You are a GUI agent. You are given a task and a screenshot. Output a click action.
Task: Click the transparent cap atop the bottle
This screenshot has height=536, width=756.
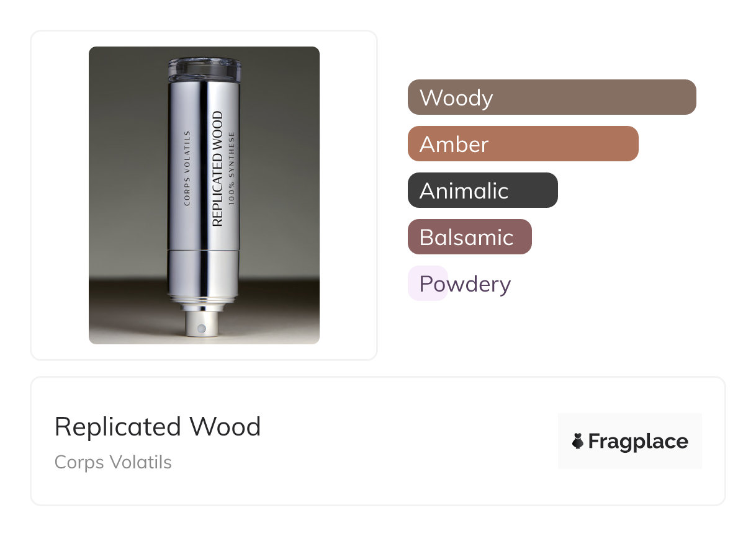204,69
